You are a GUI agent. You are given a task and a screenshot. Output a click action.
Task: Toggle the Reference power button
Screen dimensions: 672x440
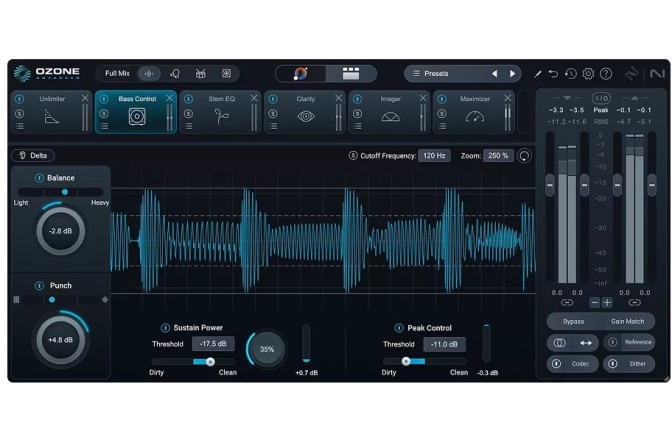tap(613, 342)
